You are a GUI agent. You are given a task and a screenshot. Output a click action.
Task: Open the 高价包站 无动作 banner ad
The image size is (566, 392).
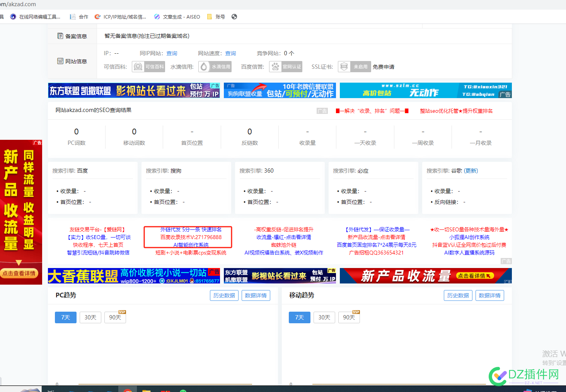[426, 90]
